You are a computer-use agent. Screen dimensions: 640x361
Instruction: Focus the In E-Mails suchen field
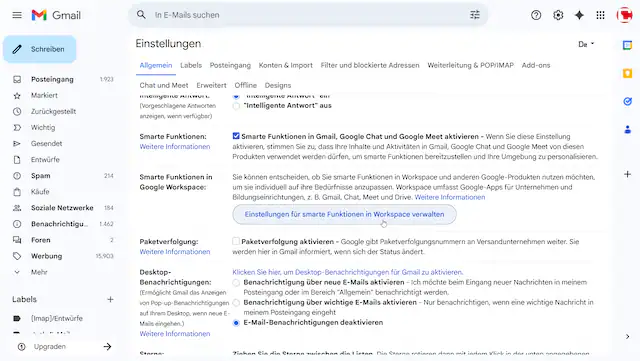coord(308,15)
